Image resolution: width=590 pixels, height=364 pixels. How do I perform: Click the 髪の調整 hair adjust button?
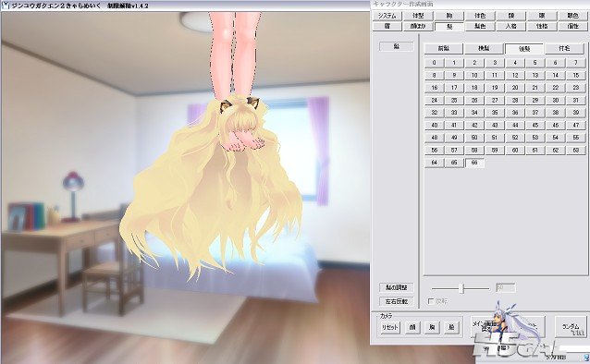click(x=397, y=287)
